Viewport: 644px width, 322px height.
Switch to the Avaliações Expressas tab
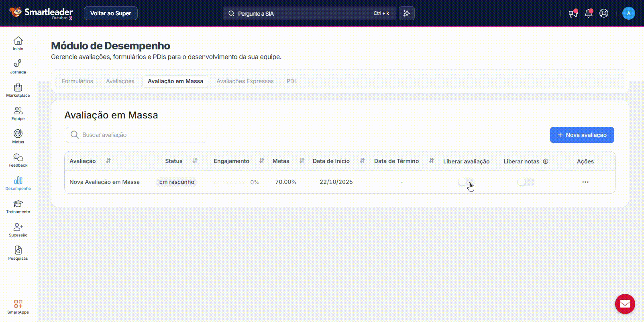[245, 81]
